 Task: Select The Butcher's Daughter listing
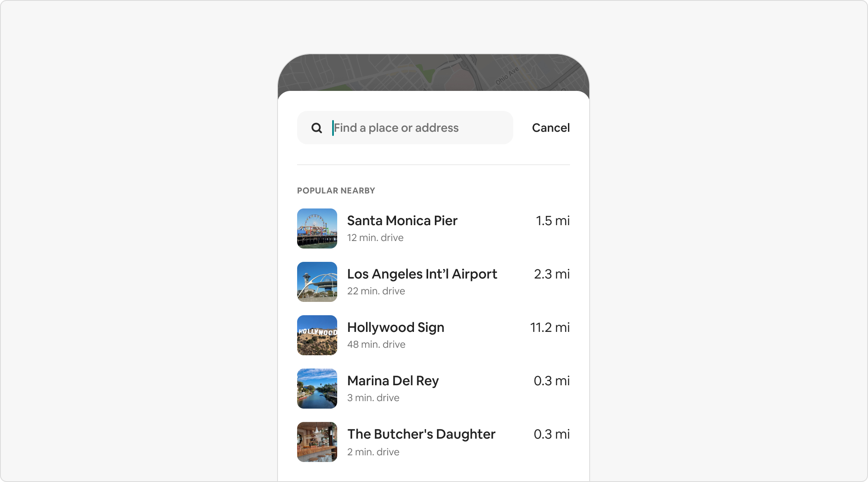coord(421,434)
